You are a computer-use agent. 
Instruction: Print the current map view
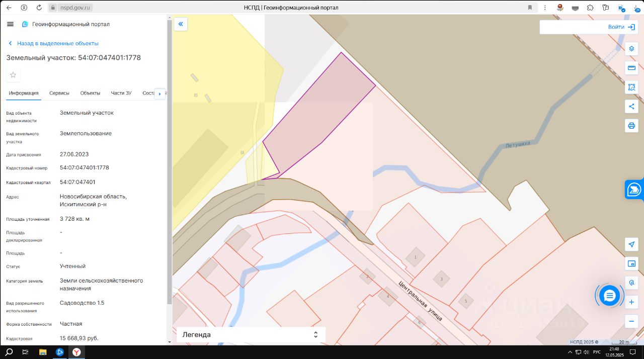pyautogui.click(x=631, y=125)
